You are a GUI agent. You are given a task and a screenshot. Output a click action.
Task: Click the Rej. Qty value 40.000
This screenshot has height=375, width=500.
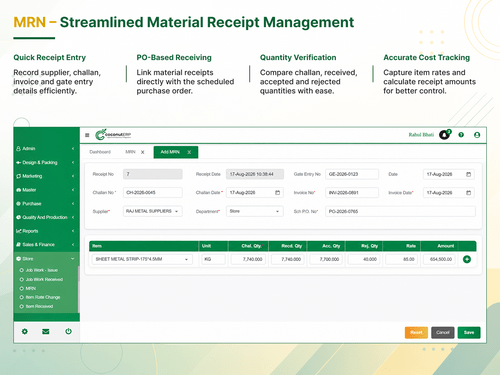(364, 259)
